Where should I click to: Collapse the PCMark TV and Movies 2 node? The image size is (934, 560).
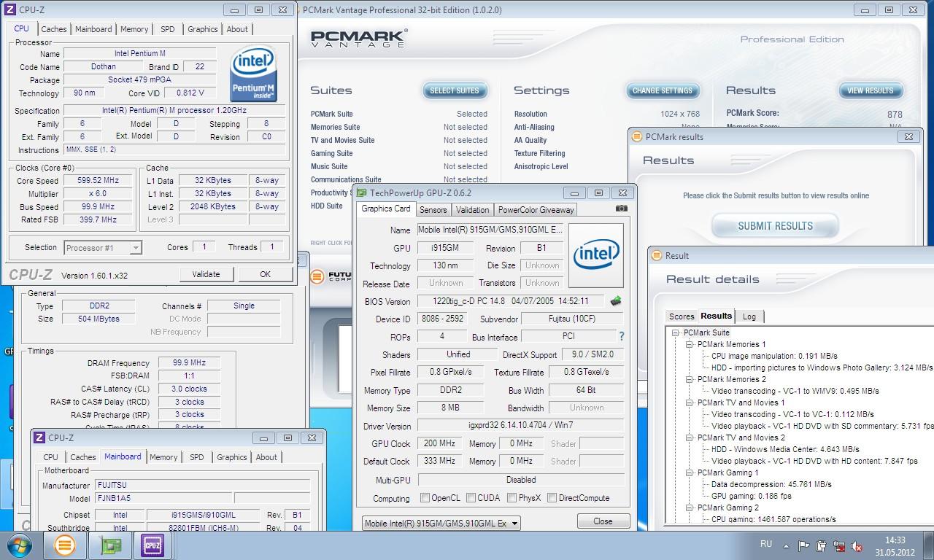pos(689,437)
